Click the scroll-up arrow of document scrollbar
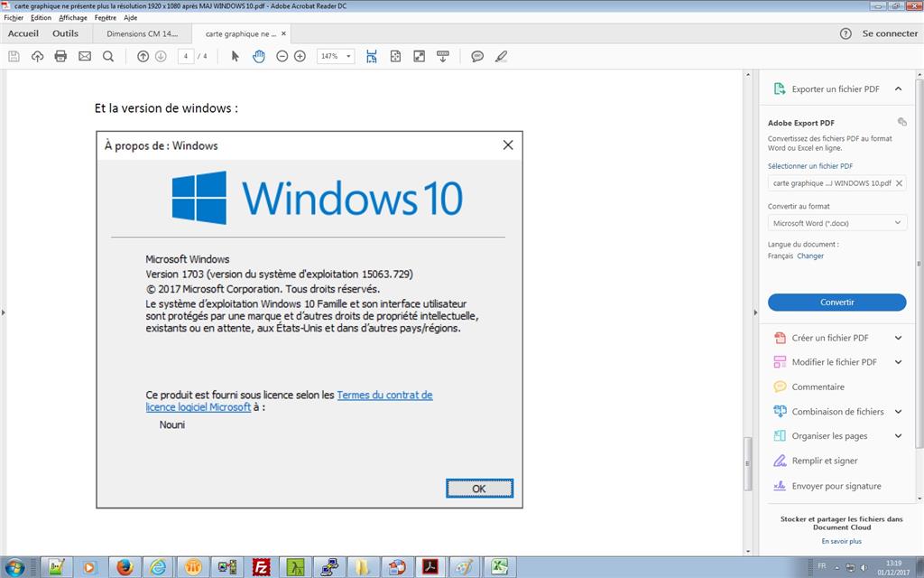The image size is (924, 578). pyautogui.click(x=748, y=75)
